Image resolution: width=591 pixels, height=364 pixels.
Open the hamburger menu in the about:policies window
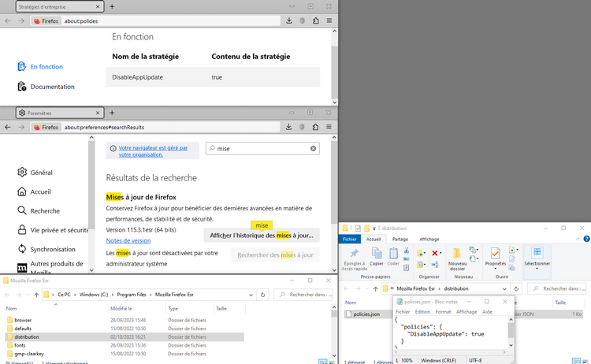pos(329,20)
